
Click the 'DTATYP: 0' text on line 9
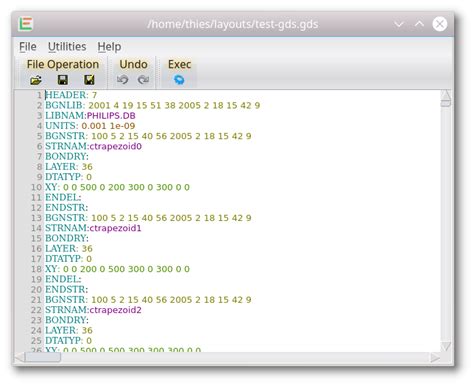point(68,177)
